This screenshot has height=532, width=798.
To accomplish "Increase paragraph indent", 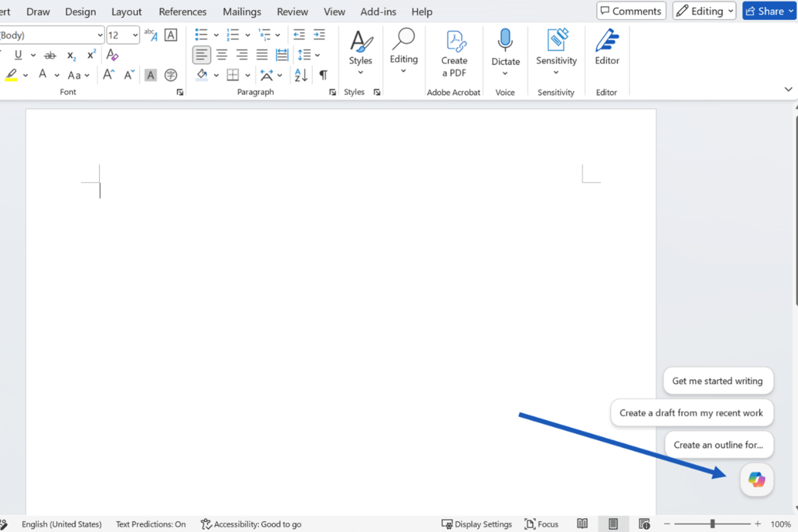I will coord(319,35).
